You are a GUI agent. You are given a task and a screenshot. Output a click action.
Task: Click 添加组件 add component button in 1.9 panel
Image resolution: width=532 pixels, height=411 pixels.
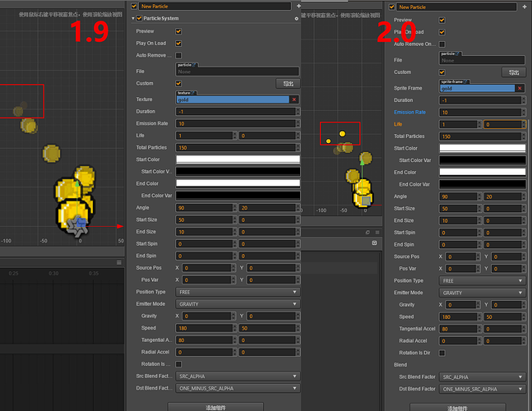coord(215,407)
